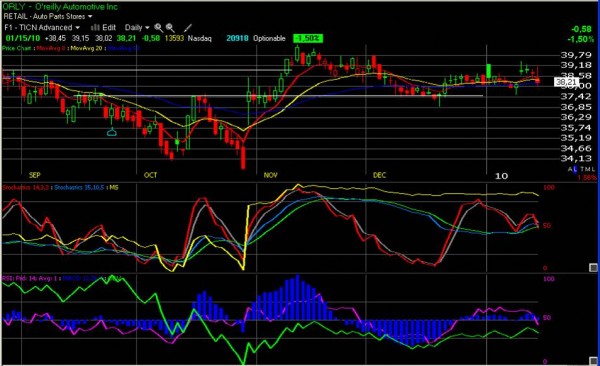Click the 36,29 price axis label
Viewport: 600px width, 366px height.
click(x=576, y=117)
